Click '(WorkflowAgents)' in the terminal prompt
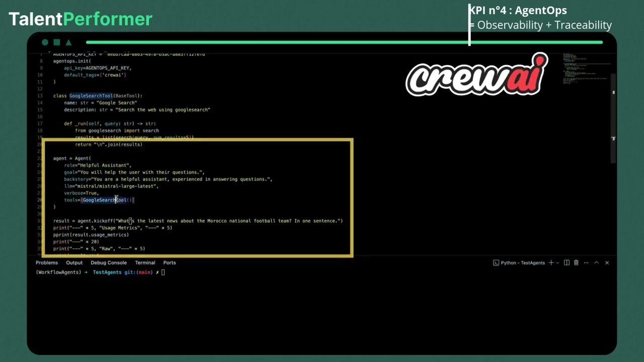Screen dimensions: 644x362 [x=58, y=272]
